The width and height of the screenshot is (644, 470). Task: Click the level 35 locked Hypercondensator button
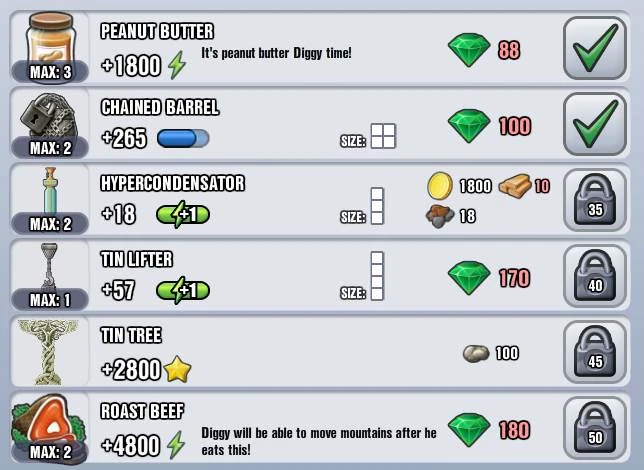[595, 200]
